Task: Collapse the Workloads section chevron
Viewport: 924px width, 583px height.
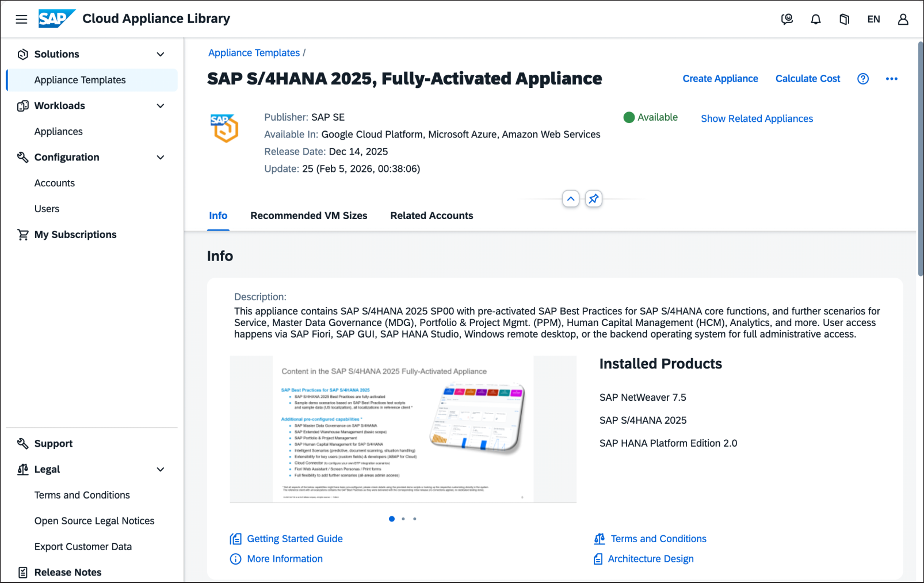Action: (x=161, y=106)
